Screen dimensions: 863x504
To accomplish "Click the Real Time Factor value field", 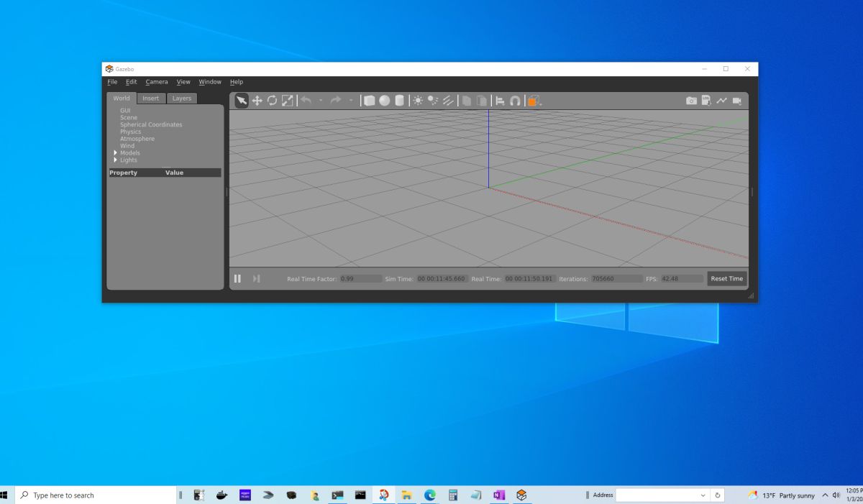I will point(360,278).
